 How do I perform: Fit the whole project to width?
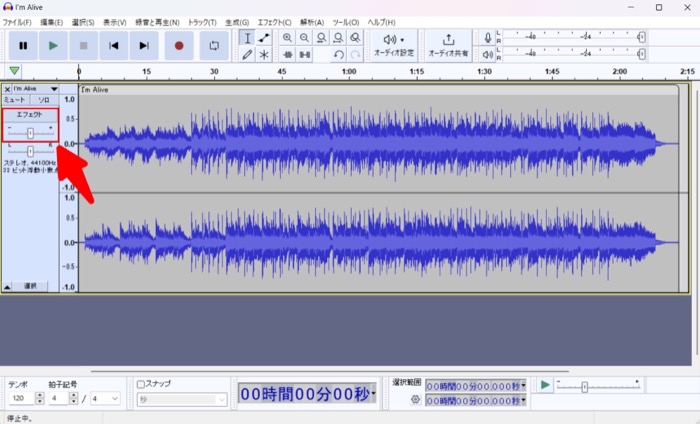tap(338, 38)
